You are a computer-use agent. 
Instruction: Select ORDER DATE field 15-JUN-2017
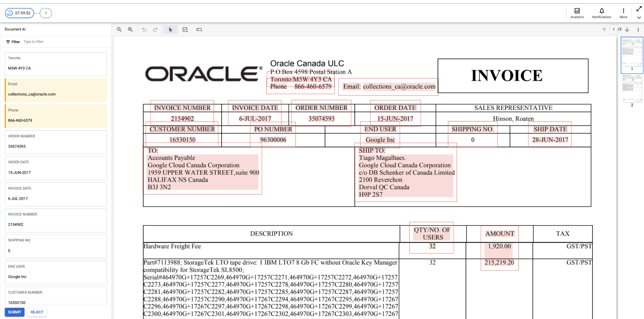56,168
